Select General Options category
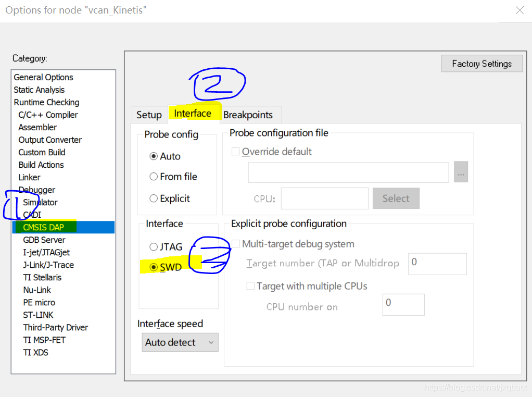 43,78
